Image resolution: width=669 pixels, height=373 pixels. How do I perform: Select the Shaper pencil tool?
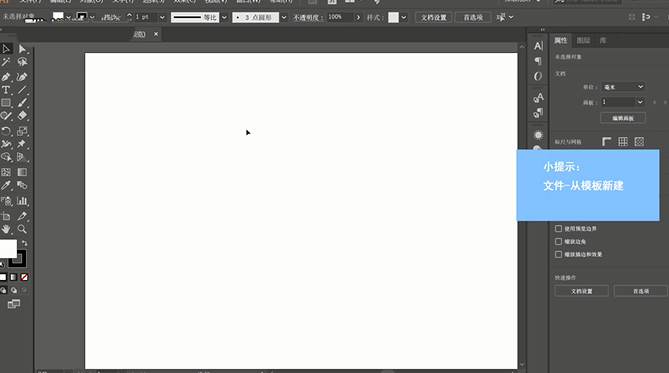[6, 116]
